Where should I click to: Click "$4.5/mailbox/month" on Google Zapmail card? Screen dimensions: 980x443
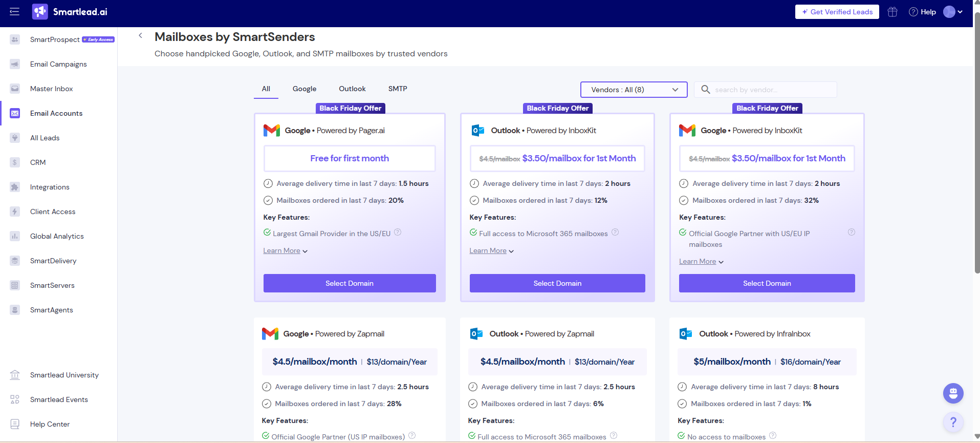point(315,362)
